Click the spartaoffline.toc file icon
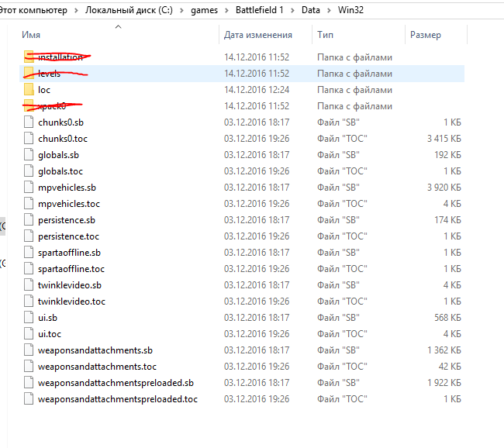504x448 pixels. (29, 268)
